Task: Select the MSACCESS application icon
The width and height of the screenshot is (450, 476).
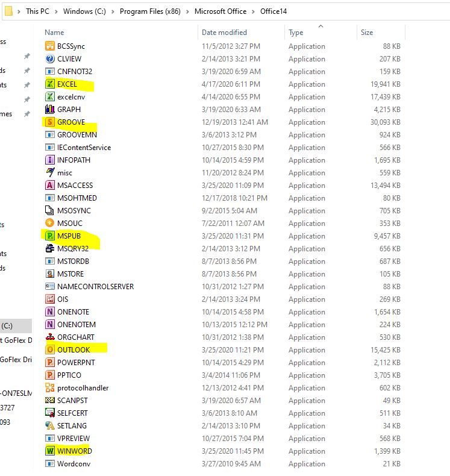Action: [50, 185]
